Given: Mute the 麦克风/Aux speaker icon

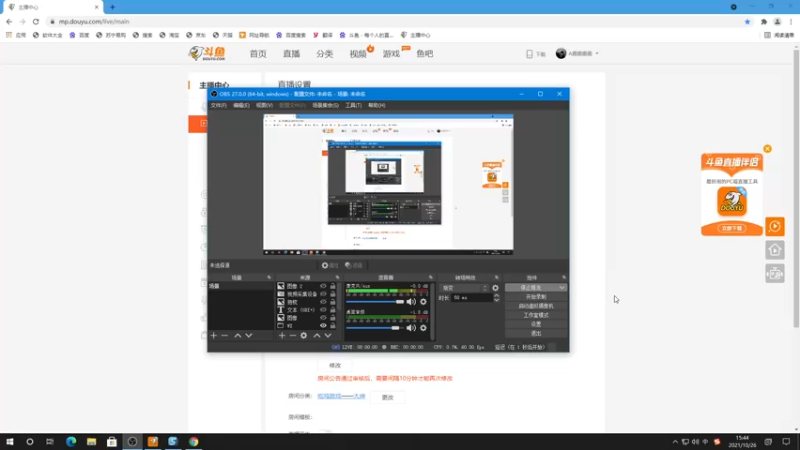Looking at the screenshot, I should (x=411, y=302).
